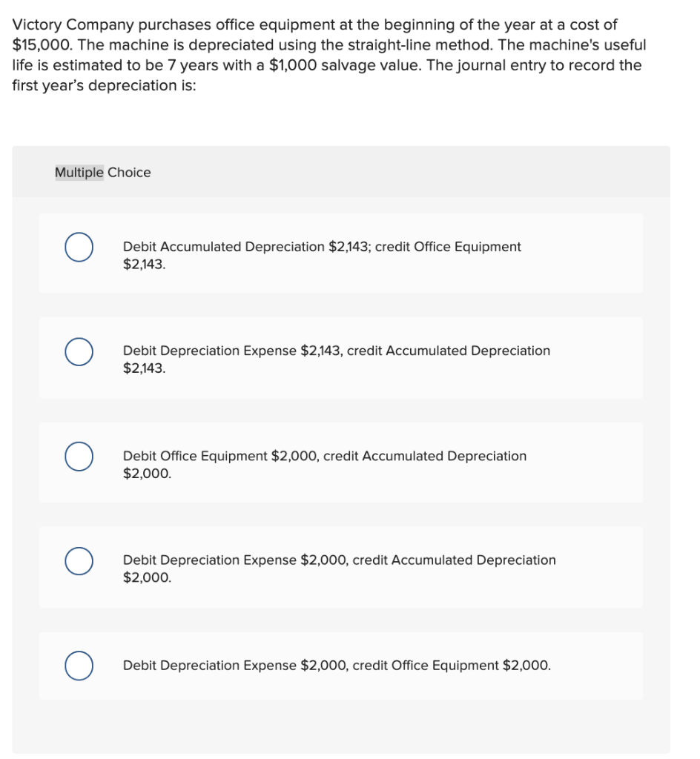Image resolution: width=700 pixels, height=759 pixels.
Task: Select radio for Depreciation Expense $2,143 answer
Action: coord(78,351)
